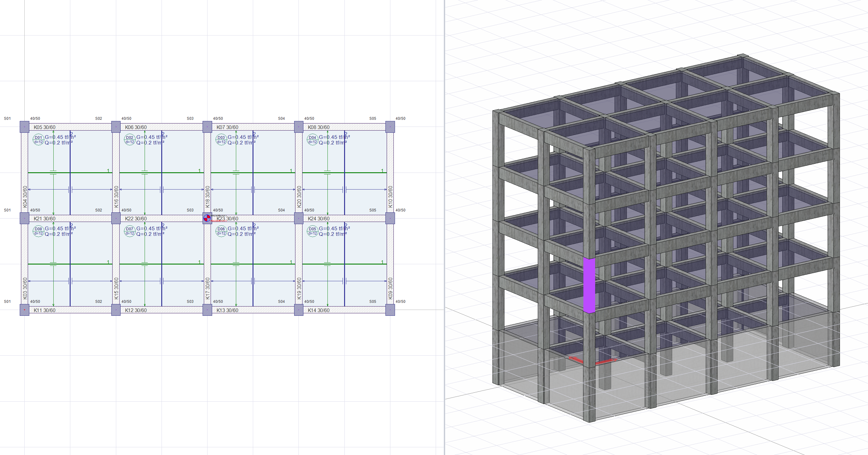Select the purple highlighted column in 3D view

tap(589, 285)
